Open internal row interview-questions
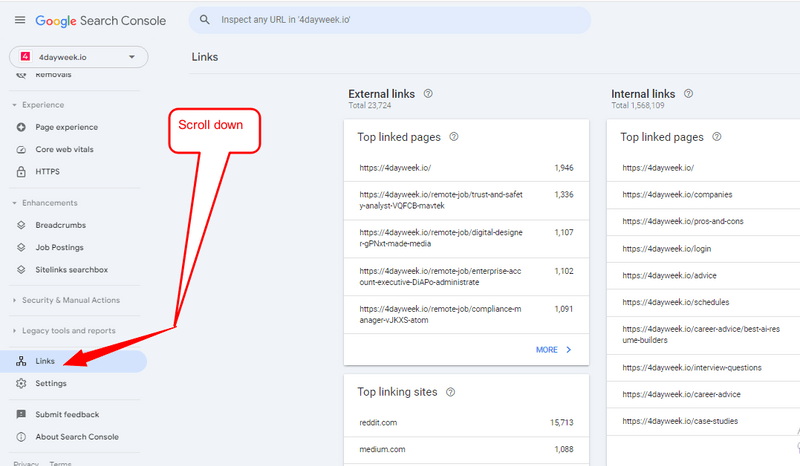 (x=704, y=368)
